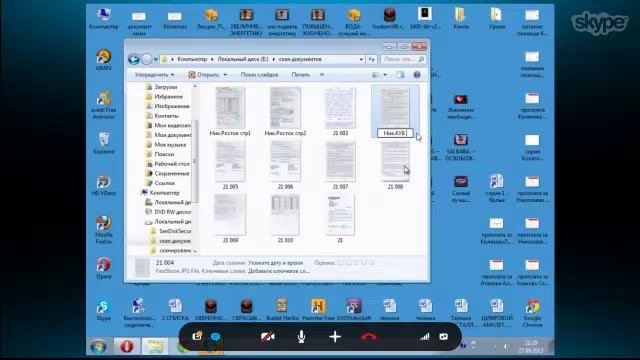This screenshot has height=360, width=640.
Task: Mute the microphone in the Skype call bar
Action: click(301, 337)
